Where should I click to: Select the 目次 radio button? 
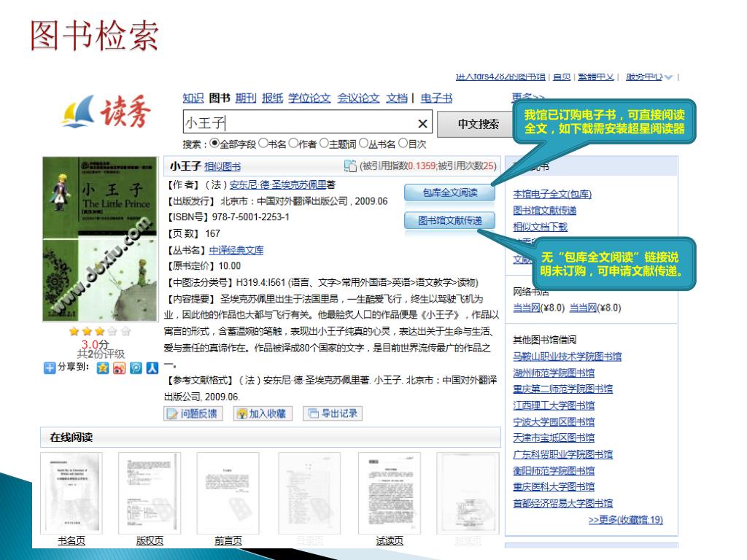pos(403,143)
